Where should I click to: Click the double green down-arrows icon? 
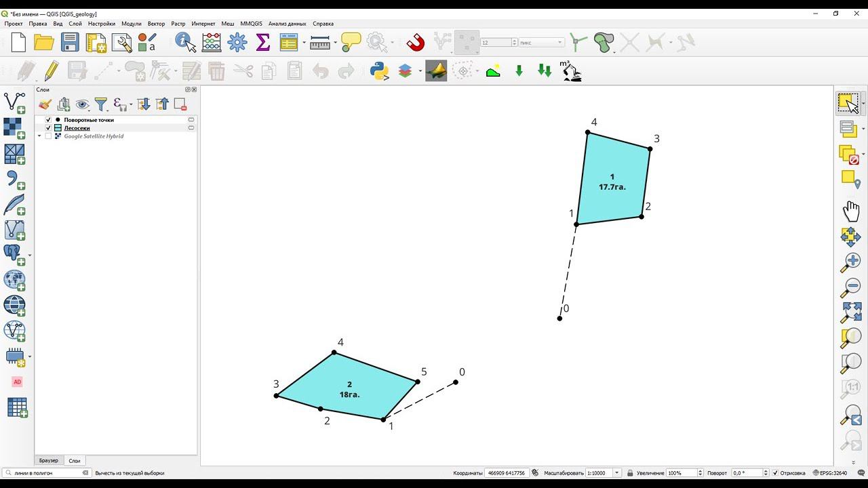[545, 70]
